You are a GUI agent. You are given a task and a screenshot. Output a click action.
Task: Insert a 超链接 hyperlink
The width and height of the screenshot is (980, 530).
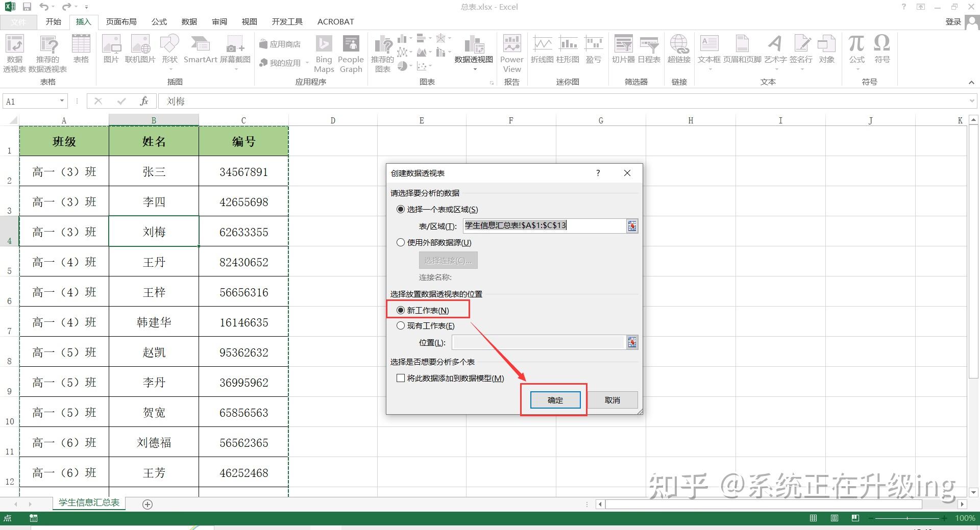(679, 49)
